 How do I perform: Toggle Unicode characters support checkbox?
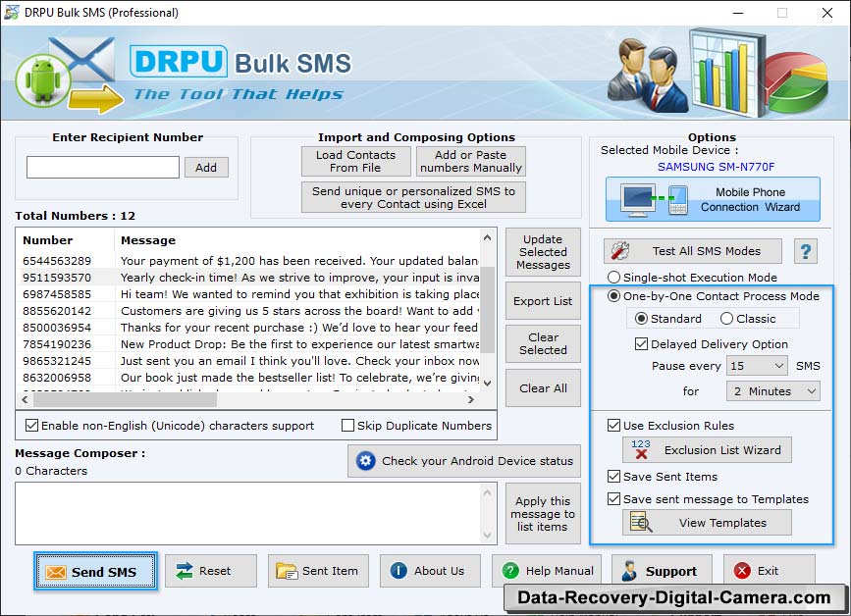click(x=32, y=426)
